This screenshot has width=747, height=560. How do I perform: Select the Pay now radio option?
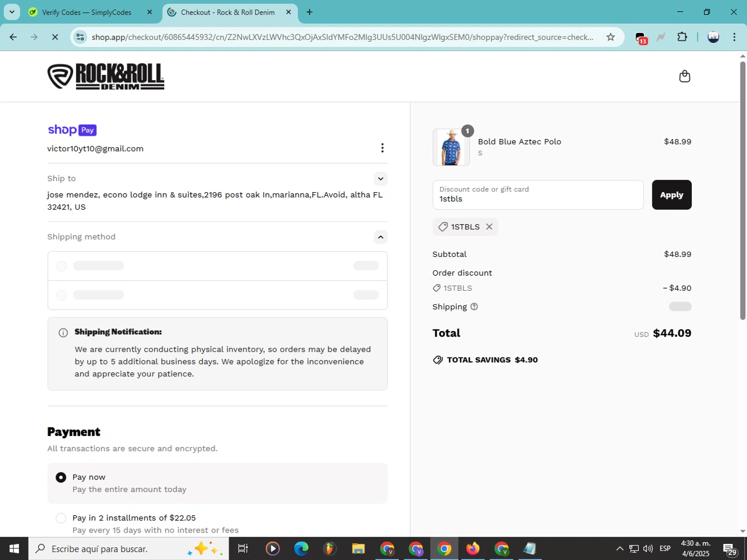[61, 477]
